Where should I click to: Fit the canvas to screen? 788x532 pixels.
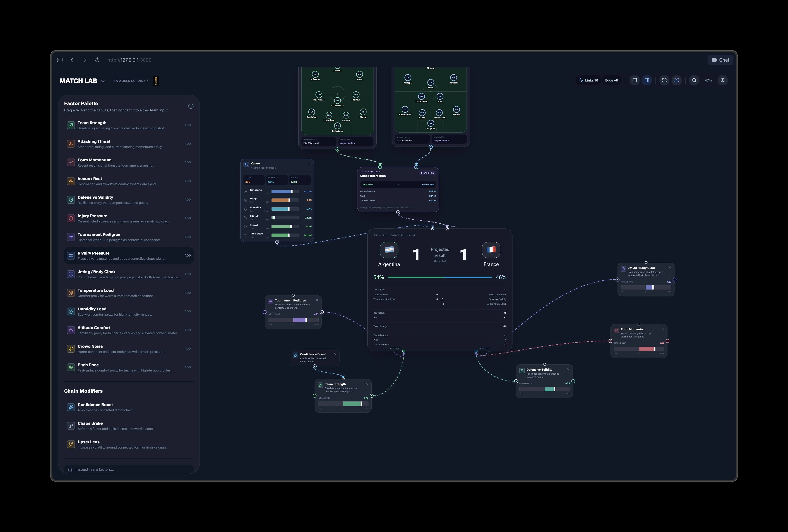coord(664,80)
